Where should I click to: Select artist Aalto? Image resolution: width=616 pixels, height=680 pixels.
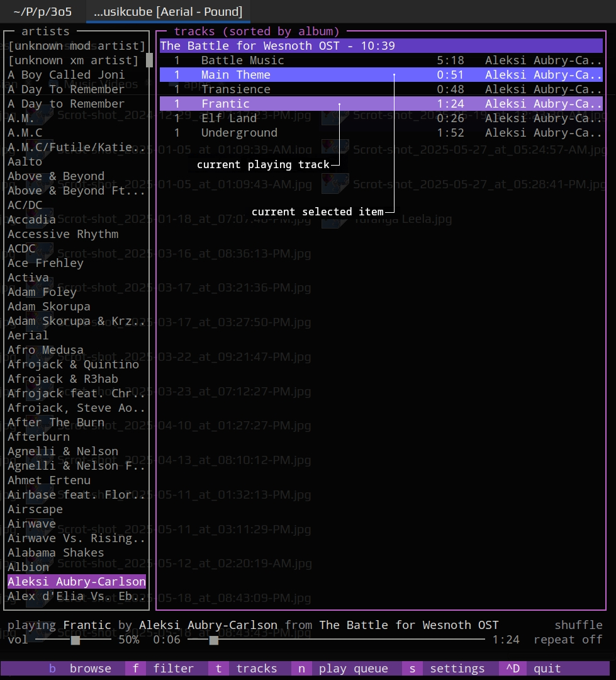coord(25,162)
